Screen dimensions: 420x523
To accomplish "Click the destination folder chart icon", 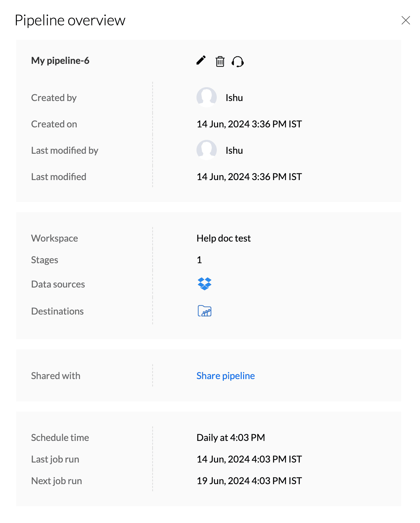I will coord(205,311).
